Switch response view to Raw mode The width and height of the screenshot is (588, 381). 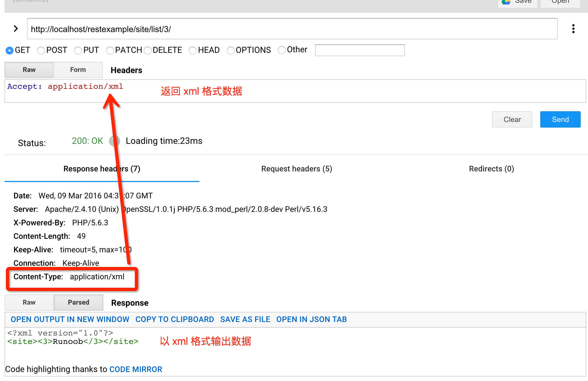point(29,302)
